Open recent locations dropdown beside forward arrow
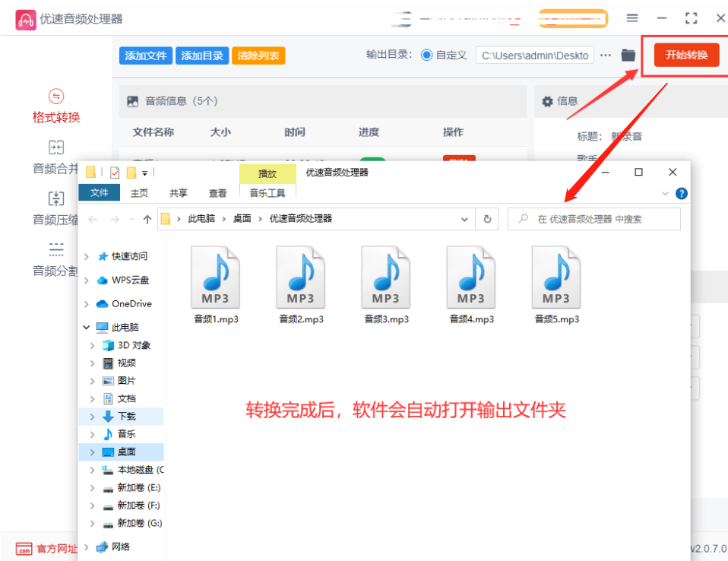Viewport: 728px width, 561px height. (x=132, y=219)
